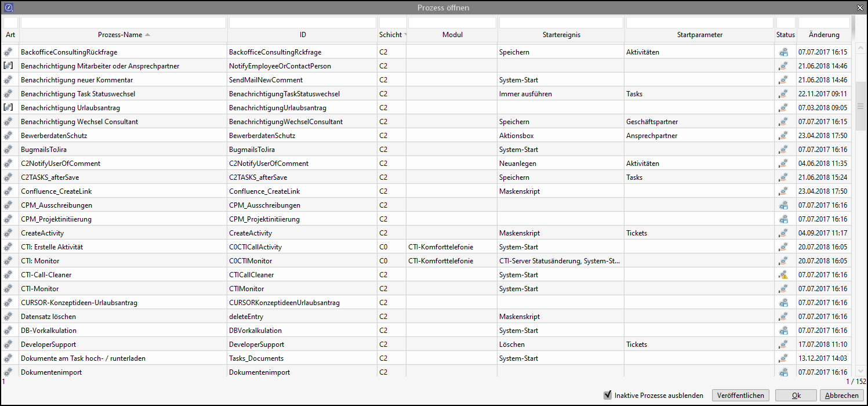Click the process icon beside BugmailsToJira
Viewport: 868px width, 406px height.
point(8,150)
